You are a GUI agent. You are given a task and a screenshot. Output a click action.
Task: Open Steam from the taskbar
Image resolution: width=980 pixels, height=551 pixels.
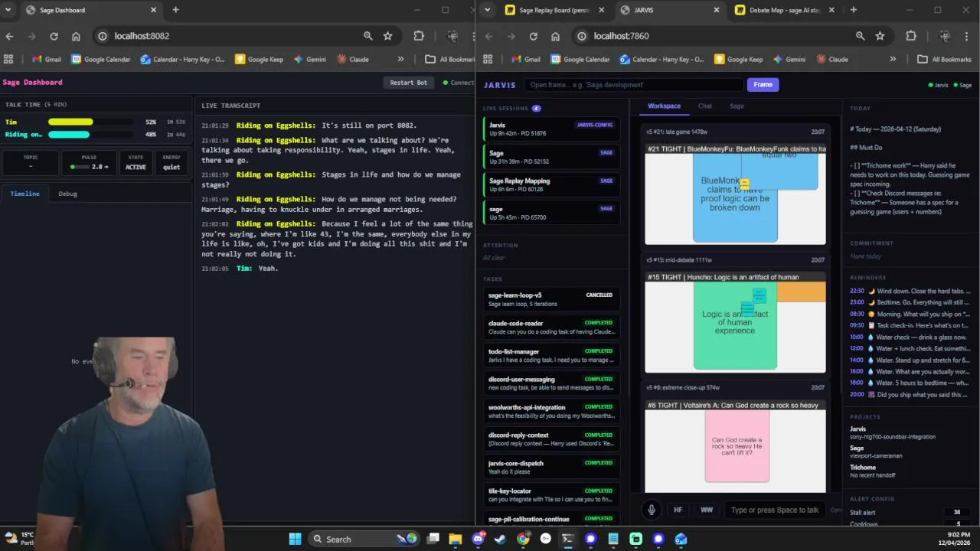coord(500,539)
